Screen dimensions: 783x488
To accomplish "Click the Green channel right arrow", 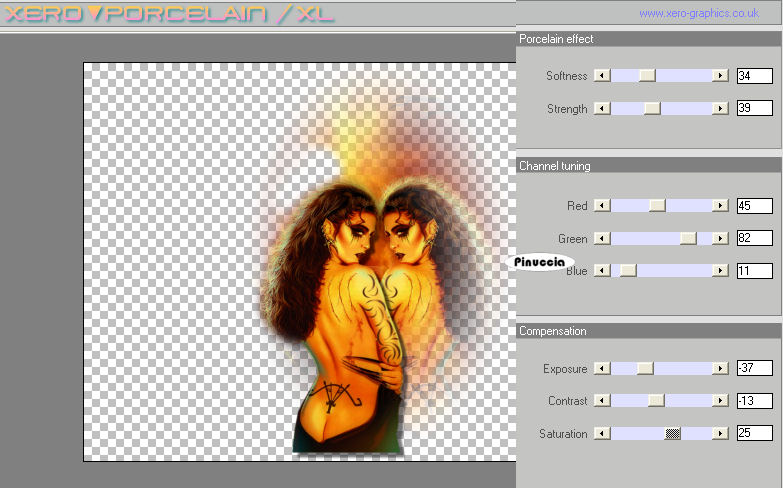I will [x=720, y=238].
